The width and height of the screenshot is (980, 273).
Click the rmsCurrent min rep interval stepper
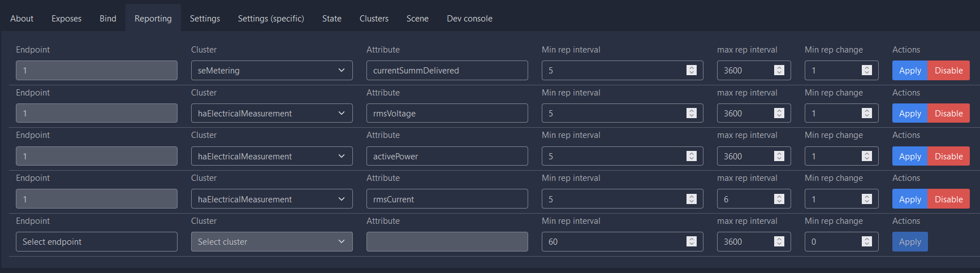click(x=691, y=199)
